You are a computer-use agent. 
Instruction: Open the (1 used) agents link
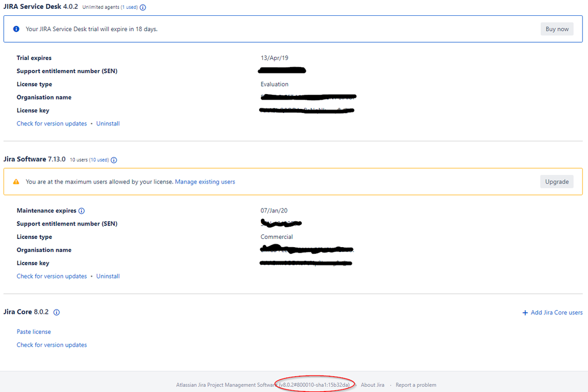pyautogui.click(x=129, y=7)
